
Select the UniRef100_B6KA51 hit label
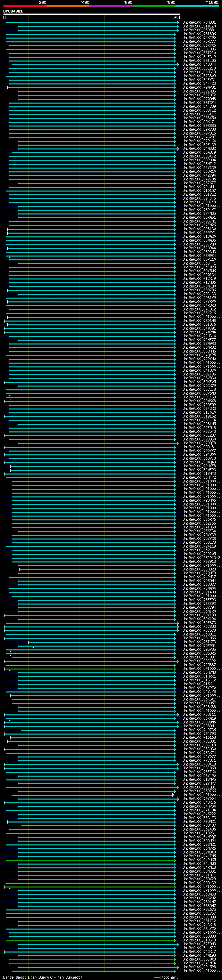(x=199, y=217)
